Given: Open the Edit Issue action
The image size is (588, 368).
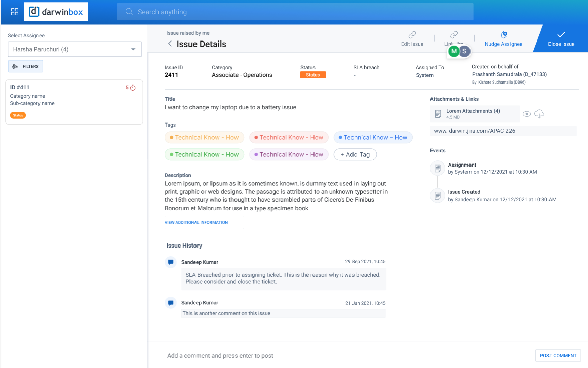Looking at the screenshot, I should [x=412, y=38].
